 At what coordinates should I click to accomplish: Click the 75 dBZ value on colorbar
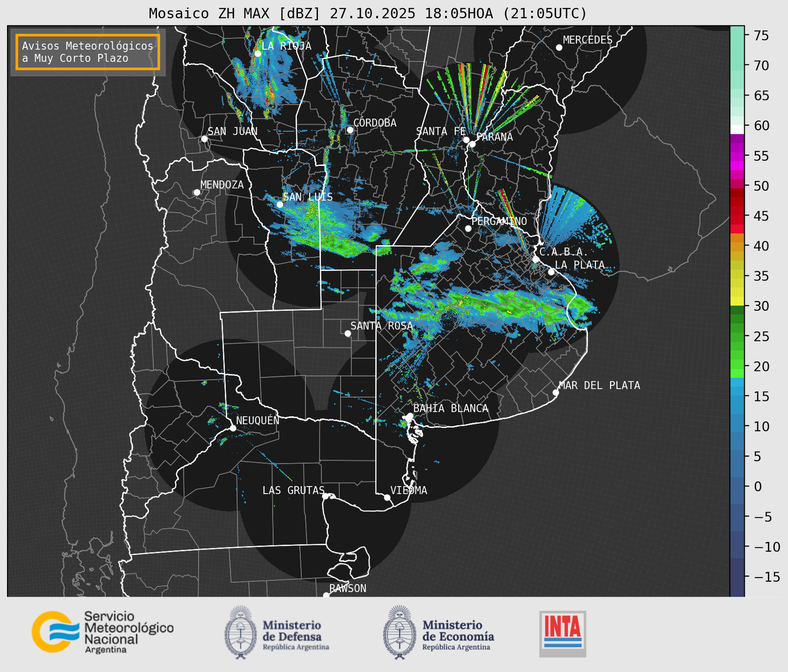[760, 36]
